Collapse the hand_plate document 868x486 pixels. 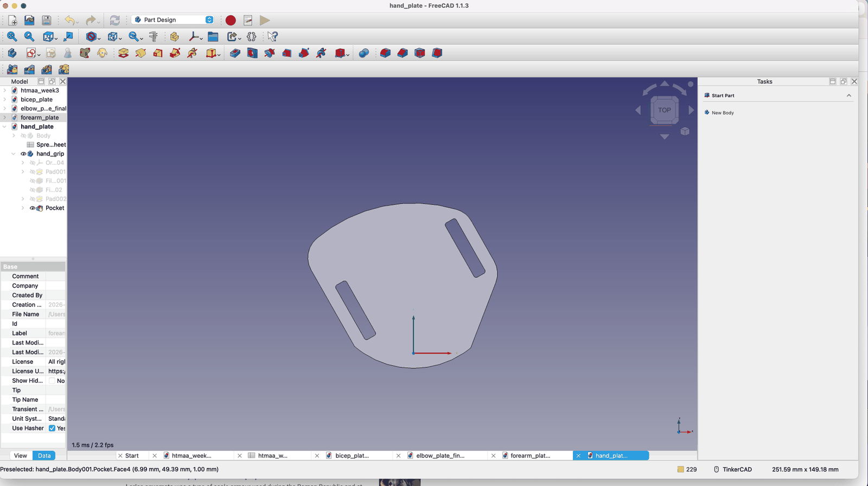[x=5, y=126]
